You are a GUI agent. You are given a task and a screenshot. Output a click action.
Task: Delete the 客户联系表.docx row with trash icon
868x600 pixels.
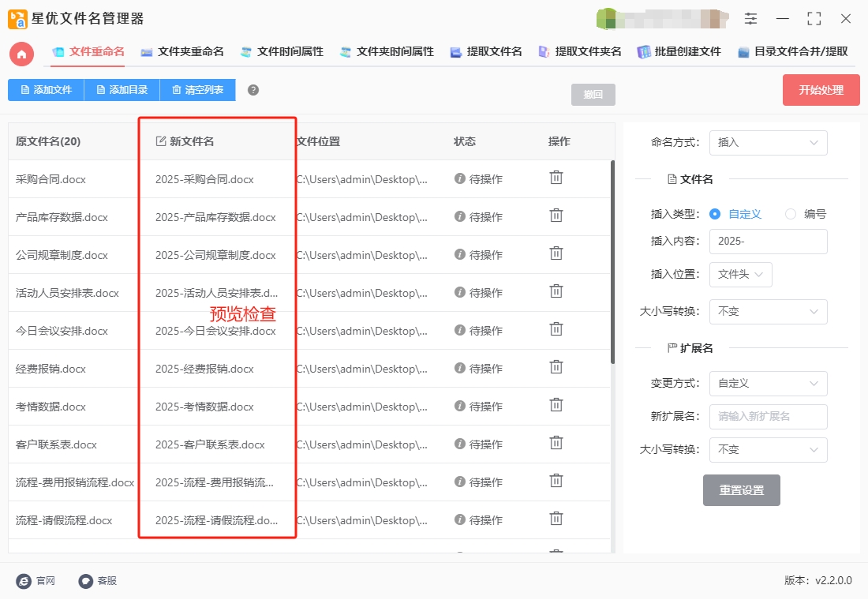tap(556, 443)
